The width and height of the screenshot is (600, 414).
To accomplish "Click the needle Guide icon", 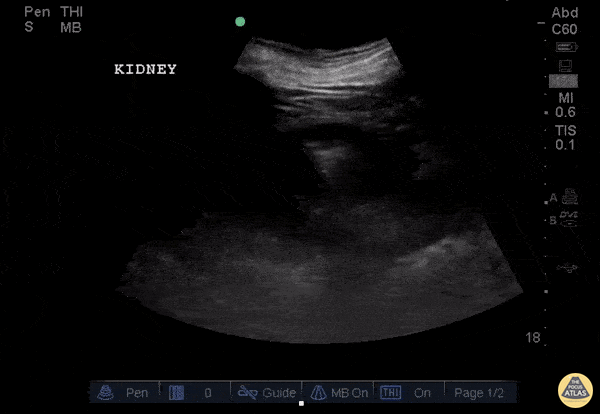I will [248, 393].
